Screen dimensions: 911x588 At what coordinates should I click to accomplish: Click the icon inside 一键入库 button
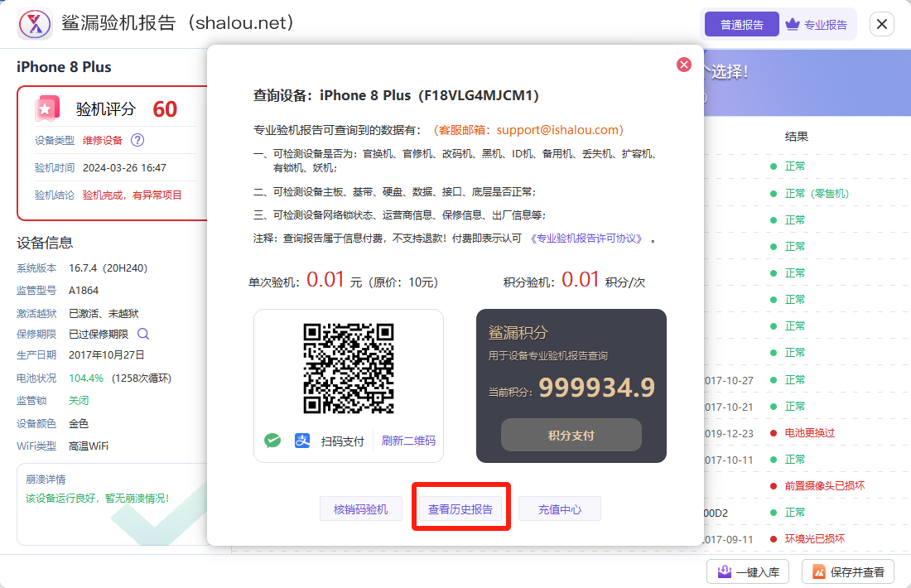click(725, 571)
